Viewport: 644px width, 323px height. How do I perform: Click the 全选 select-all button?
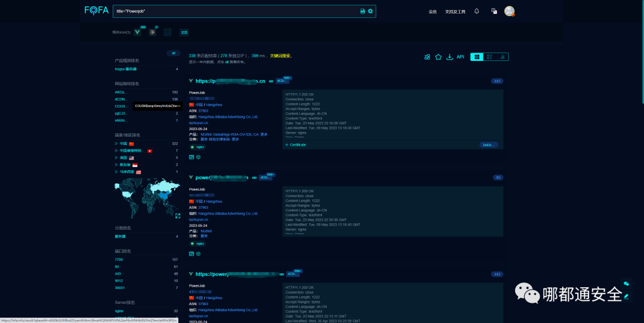pyautogui.click(x=184, y=32)
